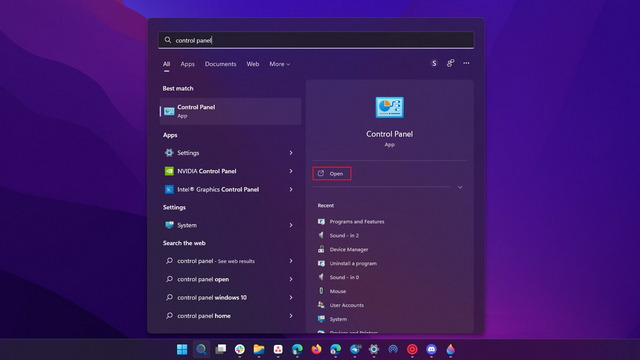Open Firefox from the taskbar
The image size is (640, 360).
click(x=316, y=349)
